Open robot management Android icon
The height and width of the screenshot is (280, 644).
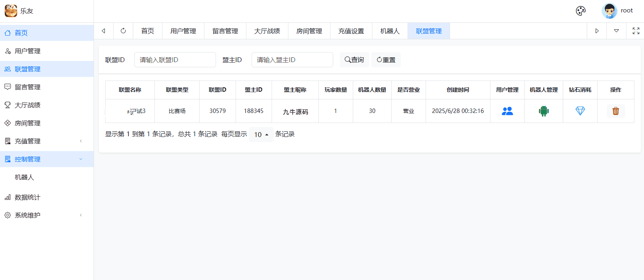[544, 111]
